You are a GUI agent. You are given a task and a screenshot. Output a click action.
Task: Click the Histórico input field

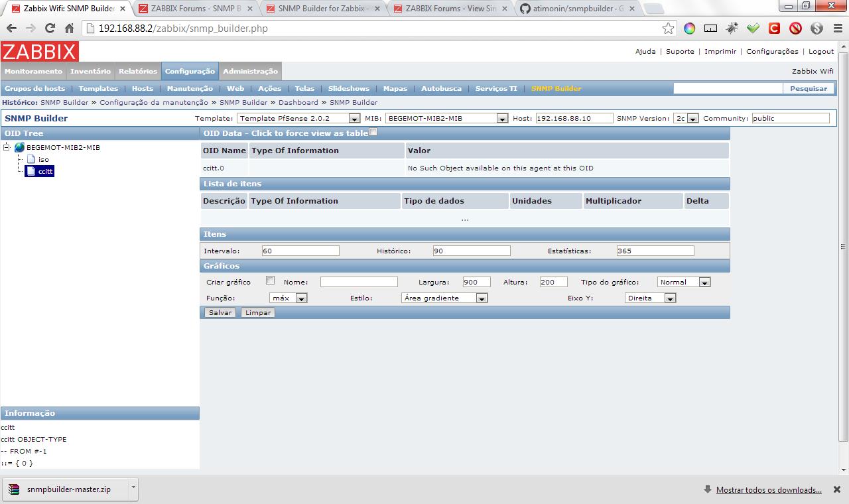coord(472,251)
